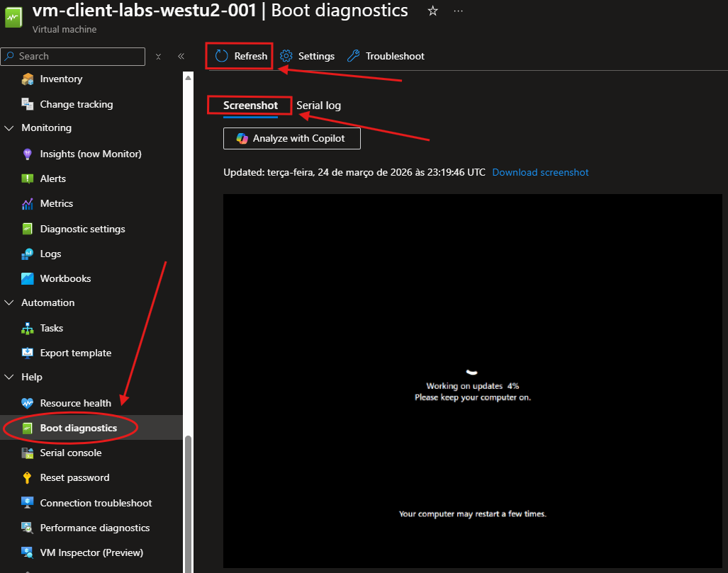Viewport: 728px width, 573px height.
Task: Select the Metrics chart icon
Action: [28, 204]
